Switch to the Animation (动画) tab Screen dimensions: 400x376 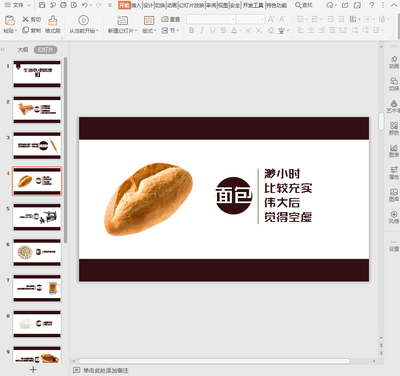pos(172,5)
